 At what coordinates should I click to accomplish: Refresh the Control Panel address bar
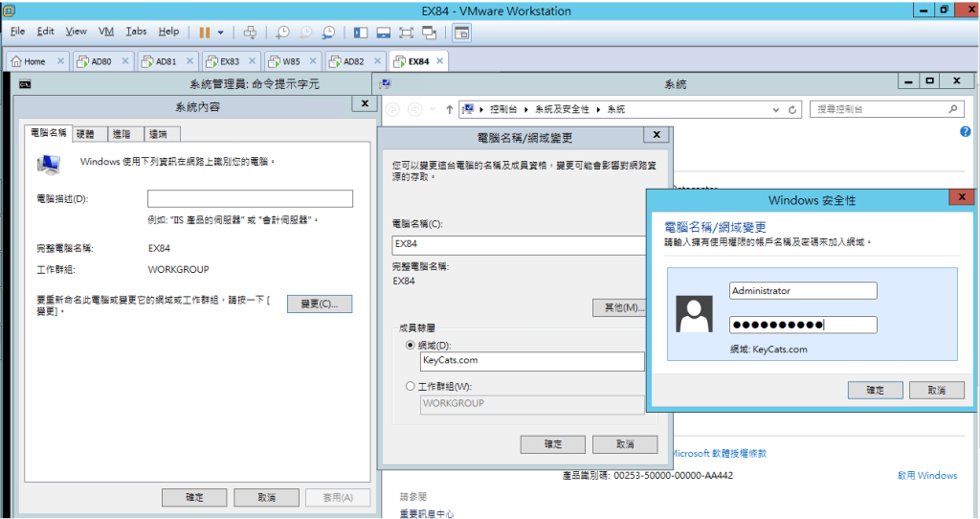point(792,109)
